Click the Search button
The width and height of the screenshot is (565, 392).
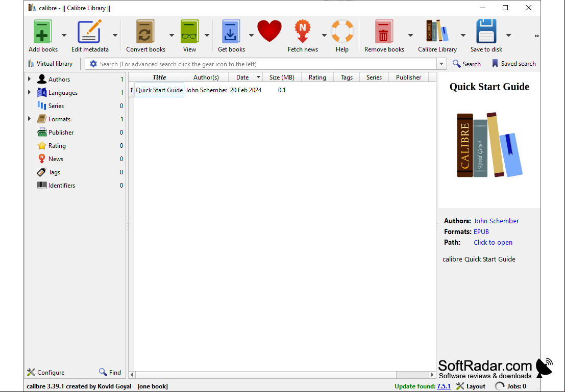tap(466, 64)
